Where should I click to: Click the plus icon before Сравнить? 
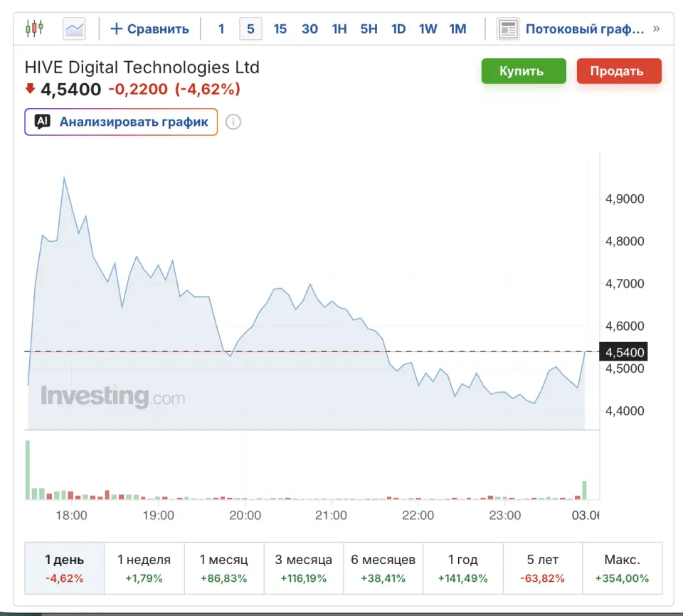pyautogui.click(x=116, y=28)
